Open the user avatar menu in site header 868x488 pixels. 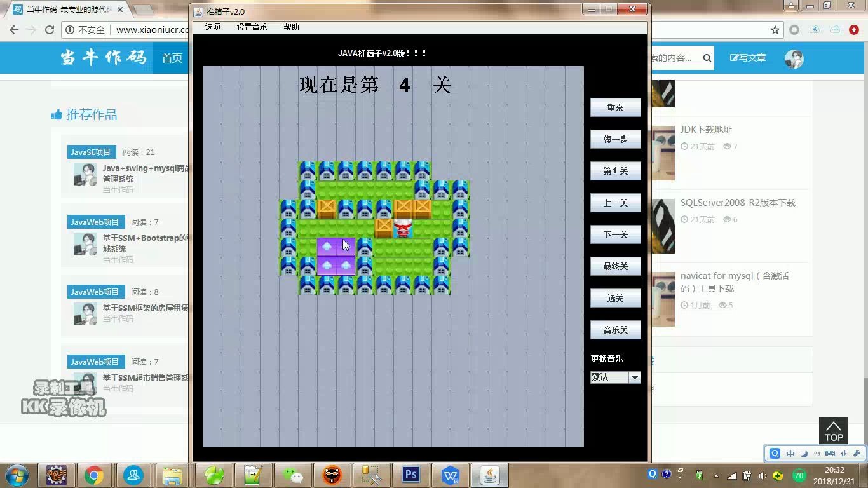pos(794,58)
